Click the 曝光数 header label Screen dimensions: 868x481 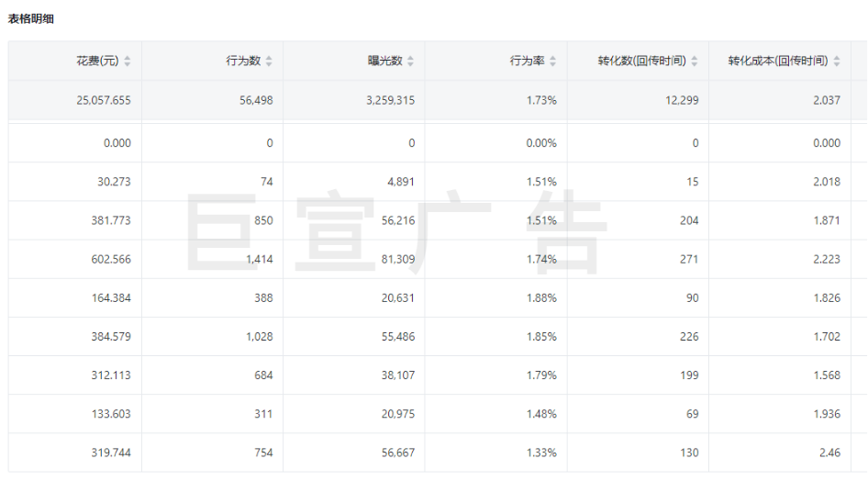(384, 62)
